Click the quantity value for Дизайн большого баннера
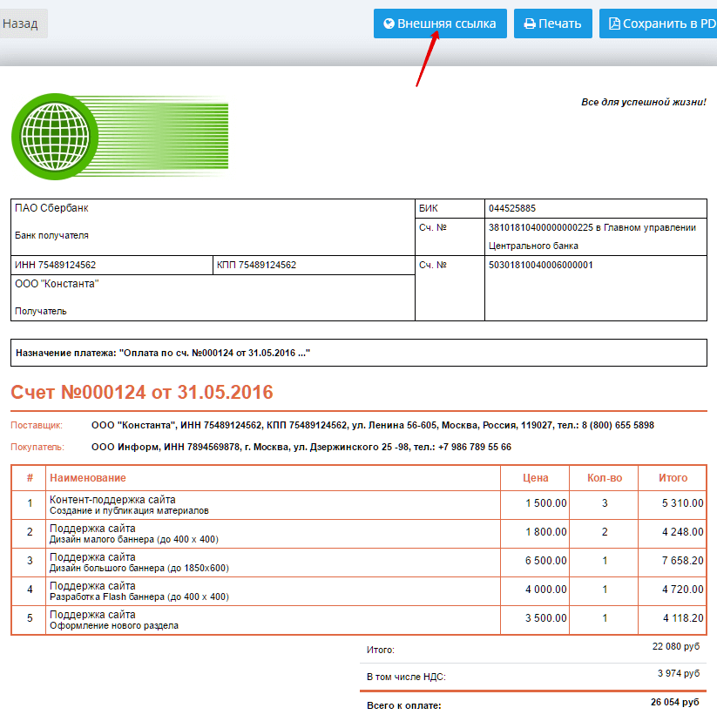Viewport: 717px width, 728px height. [605, 561]
